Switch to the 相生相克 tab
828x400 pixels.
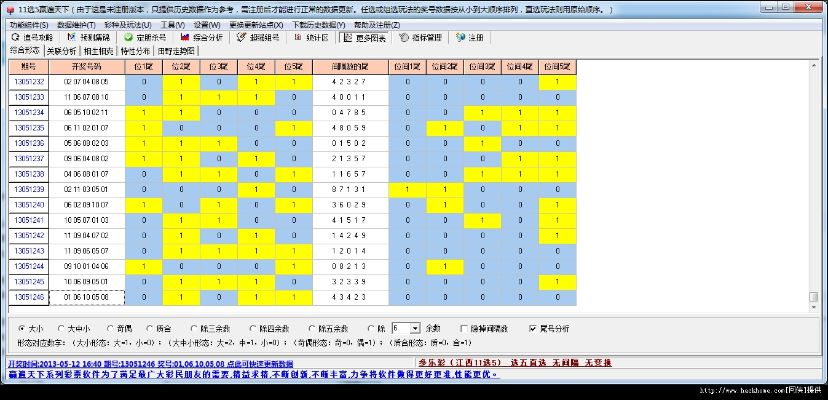(x=99, y=51)
